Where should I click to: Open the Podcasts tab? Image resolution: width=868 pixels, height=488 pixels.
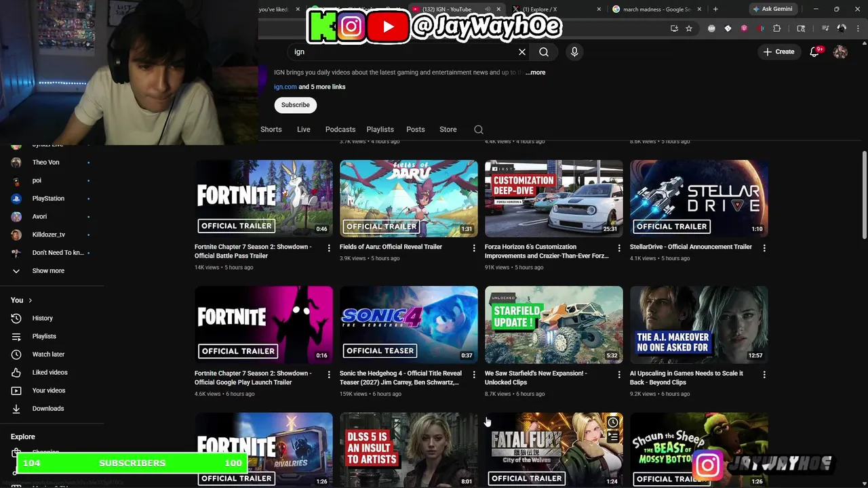[340, 129]
